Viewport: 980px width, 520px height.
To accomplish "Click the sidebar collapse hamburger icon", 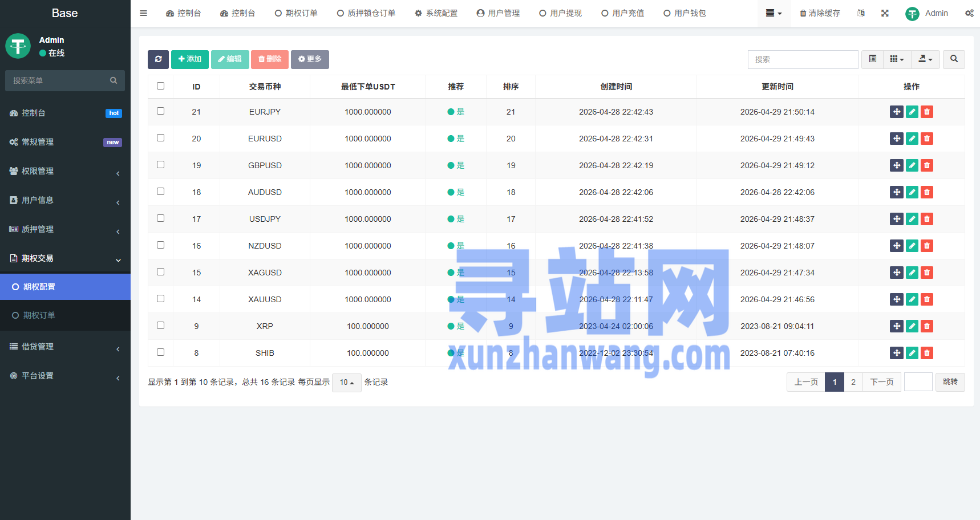I will tap(144, 13).
